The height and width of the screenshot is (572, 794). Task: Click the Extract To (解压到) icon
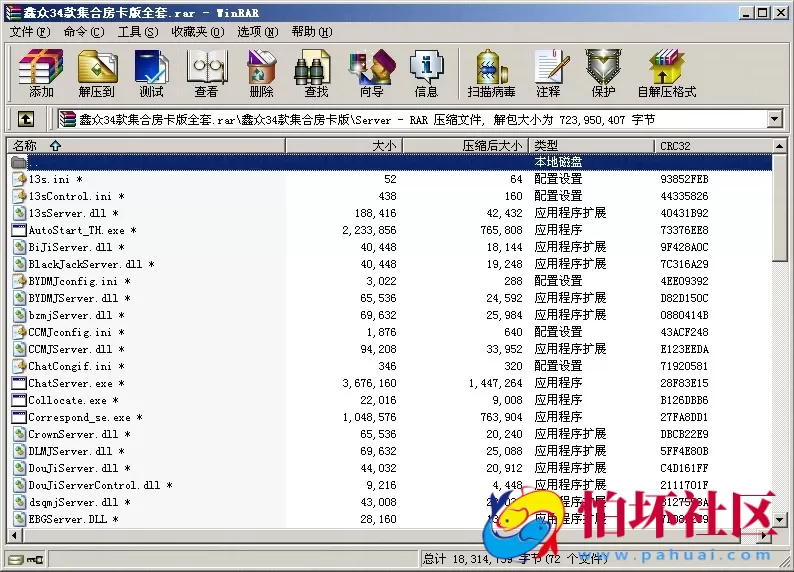(x=97, y=72)
